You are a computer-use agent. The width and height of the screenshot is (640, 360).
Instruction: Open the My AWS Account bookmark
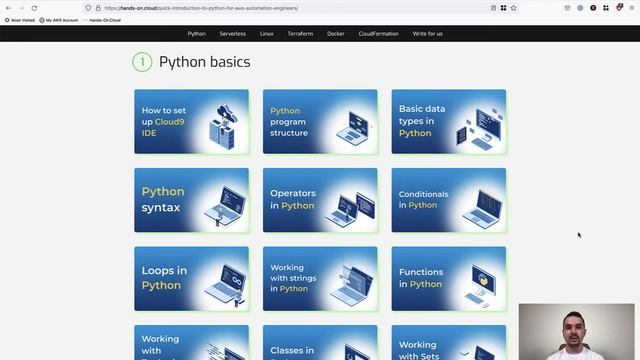(x=59, y=20)
